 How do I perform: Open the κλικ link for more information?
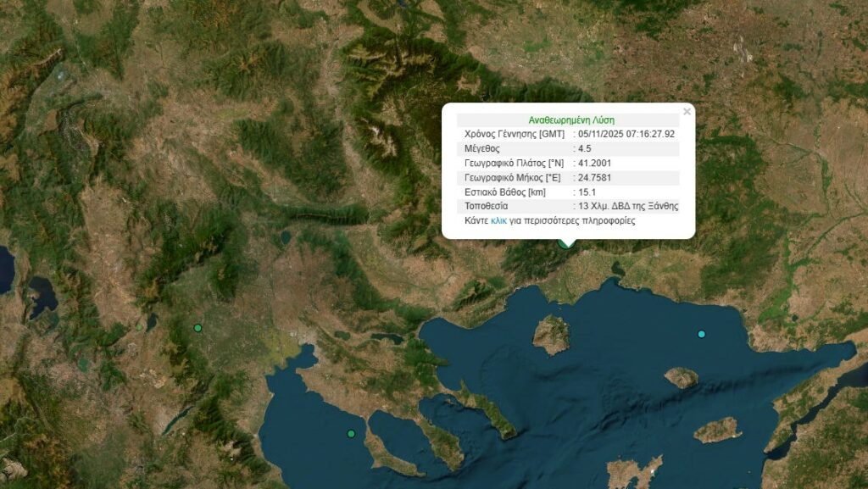pos(498,221)
